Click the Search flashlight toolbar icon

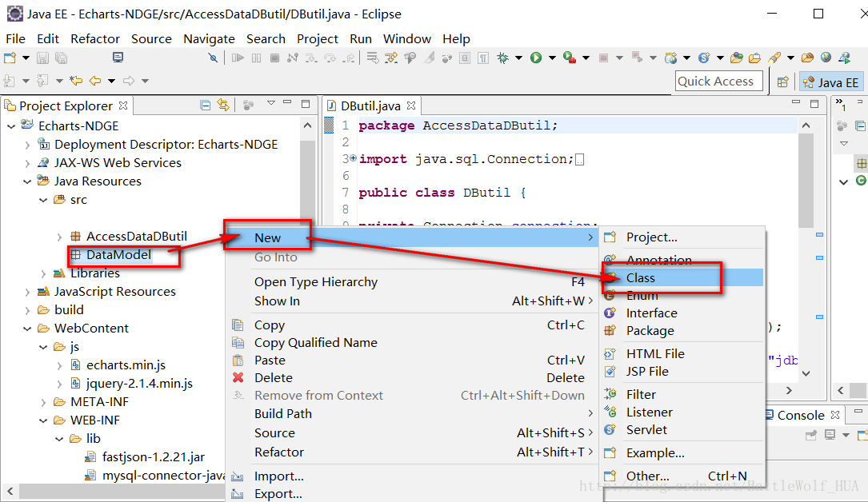(x=774, y=58)
